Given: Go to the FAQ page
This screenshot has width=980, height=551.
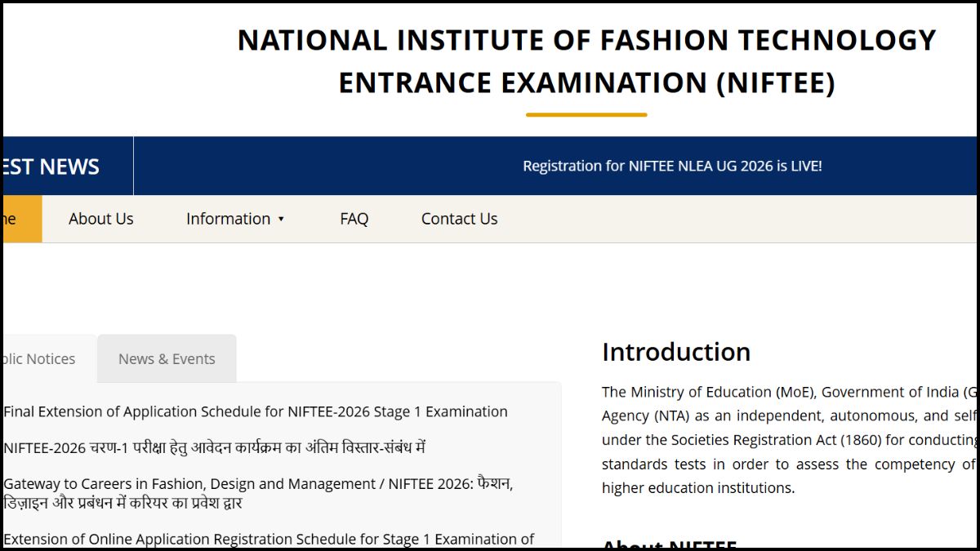Looking at the screenshot, I should pos(354,219).
